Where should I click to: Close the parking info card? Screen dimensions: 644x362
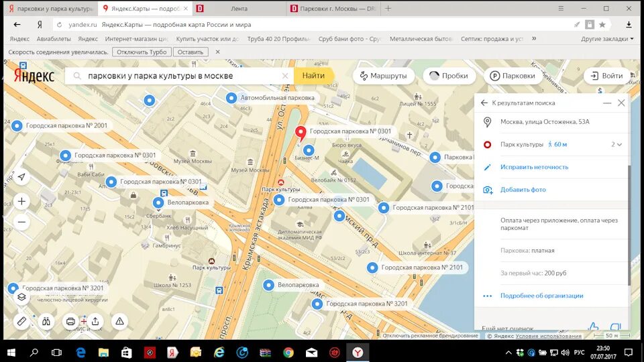pyautogui.click(x=621, y=103)
